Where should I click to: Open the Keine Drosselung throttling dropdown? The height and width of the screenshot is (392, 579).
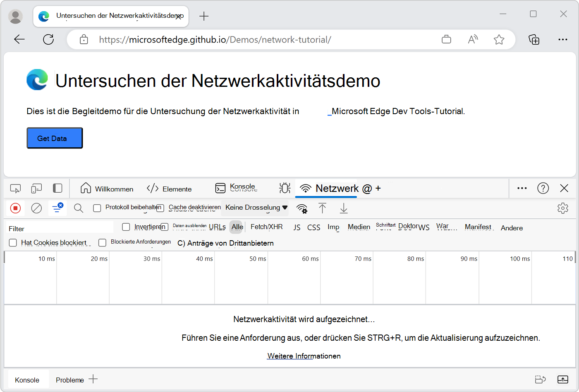(255, 208)
